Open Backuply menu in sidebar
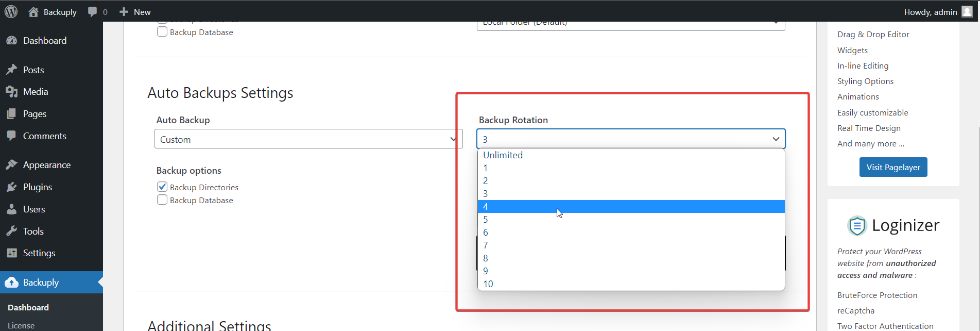 click(51, 283)
